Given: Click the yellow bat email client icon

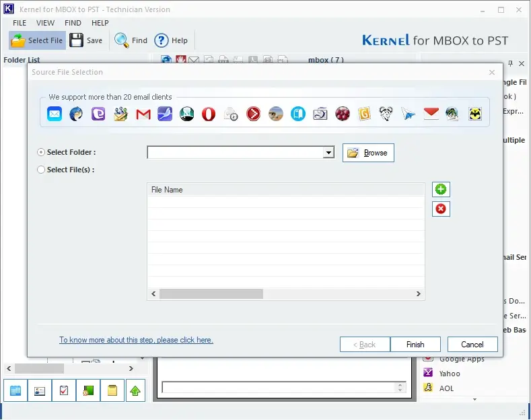Looking at the screenshot, I should 474,114.
